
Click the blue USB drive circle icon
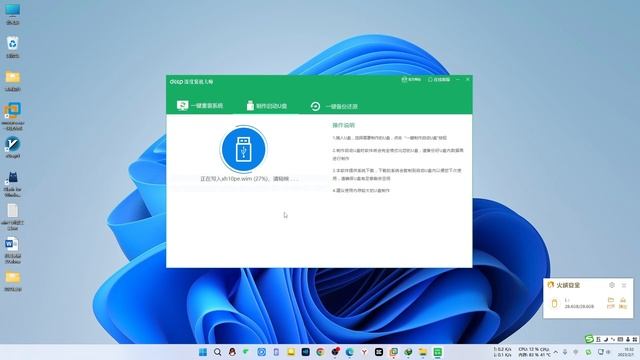[x=243, y=149]
